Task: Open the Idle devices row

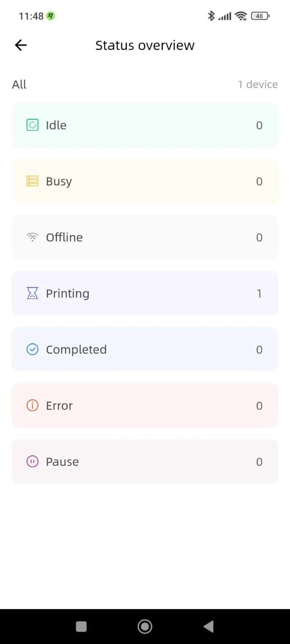Action: tap(145, 125)
